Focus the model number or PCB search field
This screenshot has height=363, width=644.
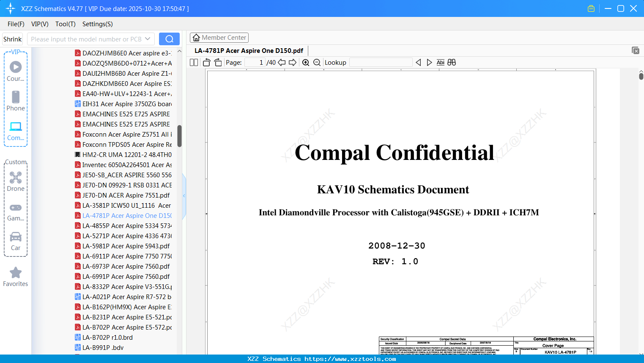(x=86, y=39)
